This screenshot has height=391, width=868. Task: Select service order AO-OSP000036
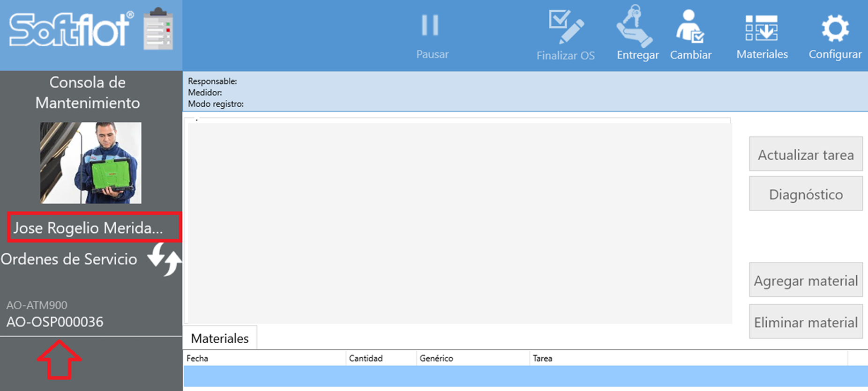click(55, 322)
